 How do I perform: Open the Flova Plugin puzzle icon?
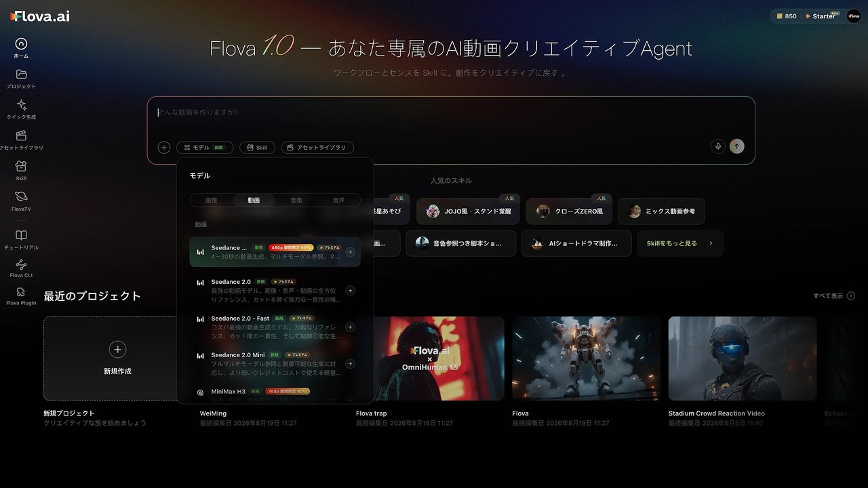coord(21,292)
